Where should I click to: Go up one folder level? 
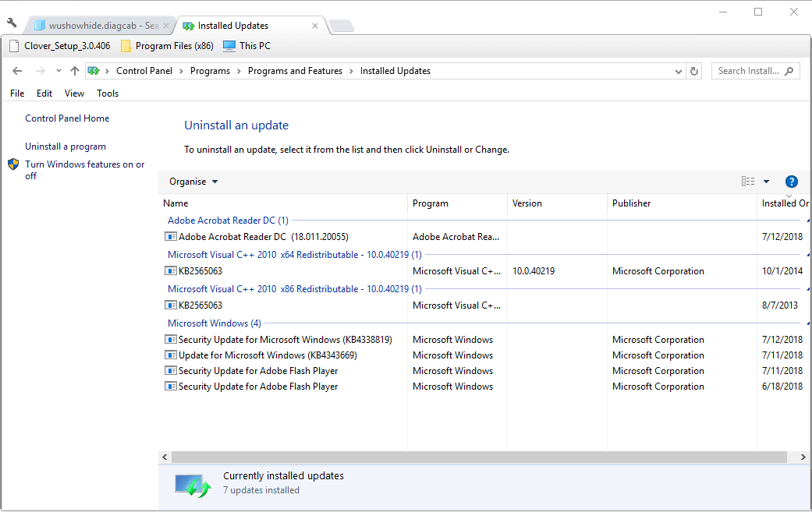(74, 71)
